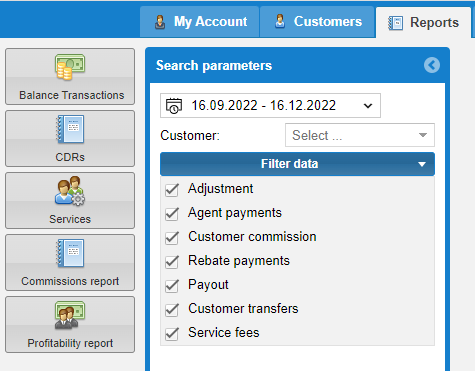The height and width of the screenshot is (371, 475).
Task: Switch to the Customers tab
Action: (x=317, y=22)
